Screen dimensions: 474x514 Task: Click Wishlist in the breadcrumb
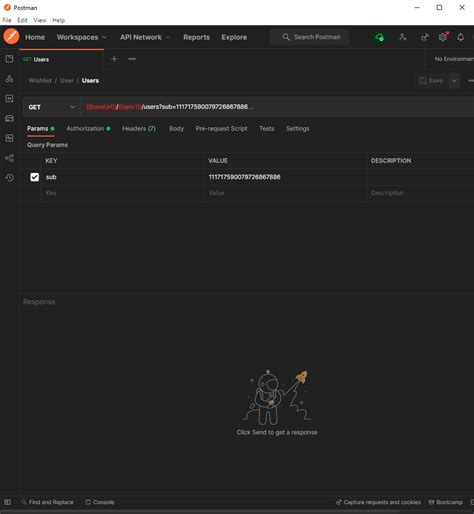40,81
